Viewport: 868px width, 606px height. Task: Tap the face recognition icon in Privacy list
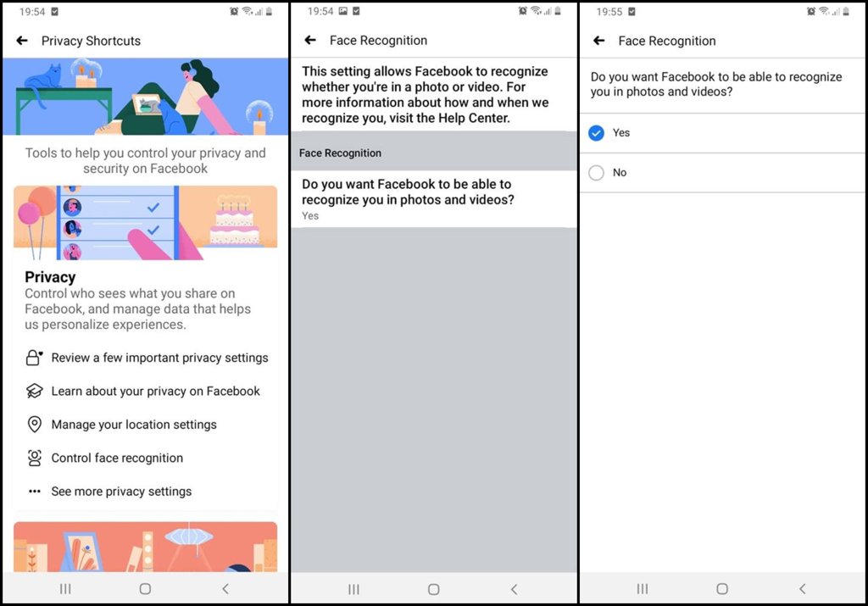click(34, 458)
